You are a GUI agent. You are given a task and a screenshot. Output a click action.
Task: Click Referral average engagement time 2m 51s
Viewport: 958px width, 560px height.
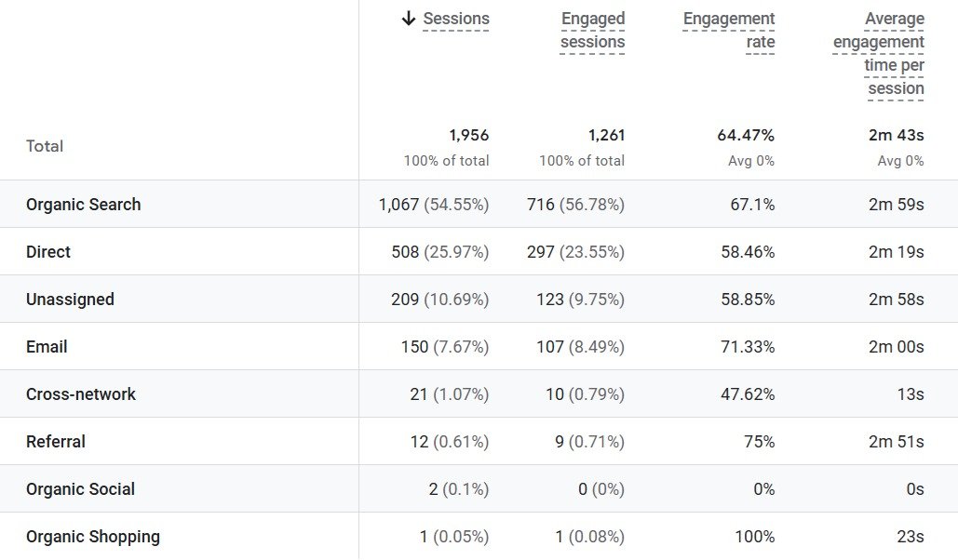pos(896,442)
